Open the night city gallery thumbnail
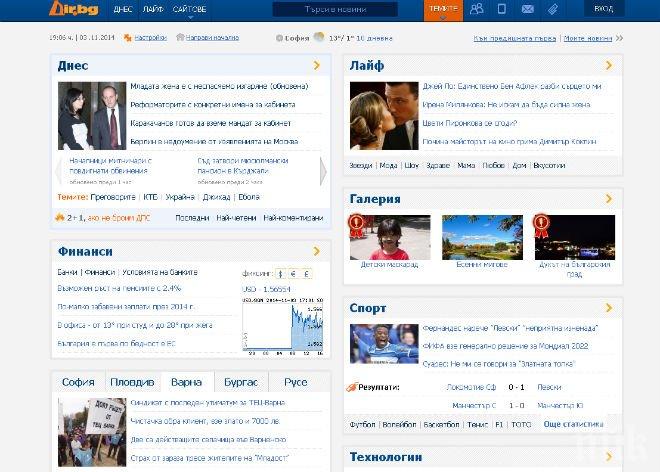 (575, 237)
